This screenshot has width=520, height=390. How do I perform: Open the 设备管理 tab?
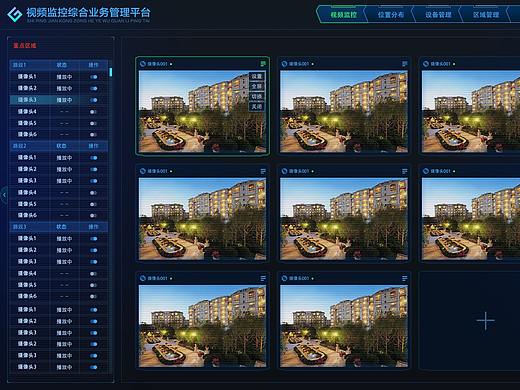coord(438,15)
